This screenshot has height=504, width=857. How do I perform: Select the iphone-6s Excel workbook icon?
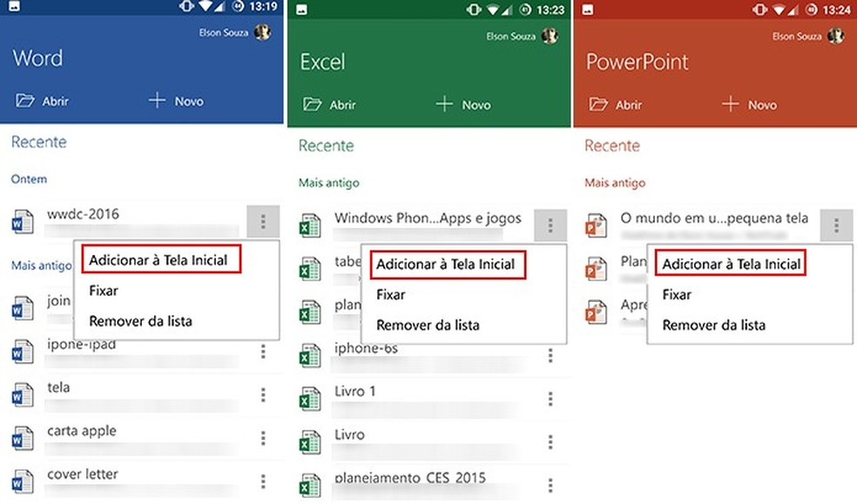pos(310,355)
